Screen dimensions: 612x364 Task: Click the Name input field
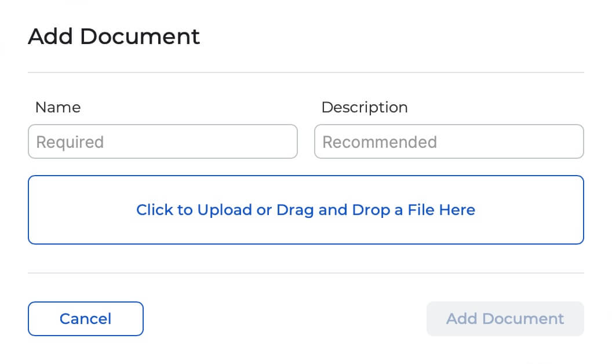pos(162,141)
